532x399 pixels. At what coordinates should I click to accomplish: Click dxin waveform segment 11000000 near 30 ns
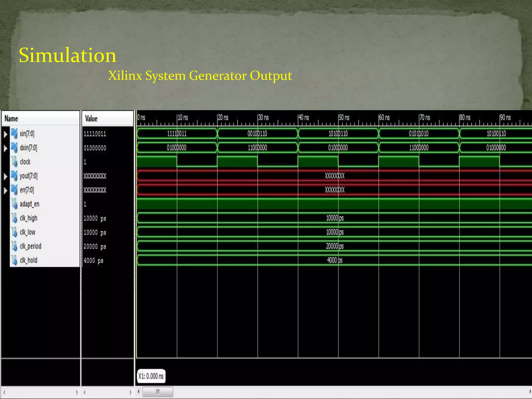257,148
